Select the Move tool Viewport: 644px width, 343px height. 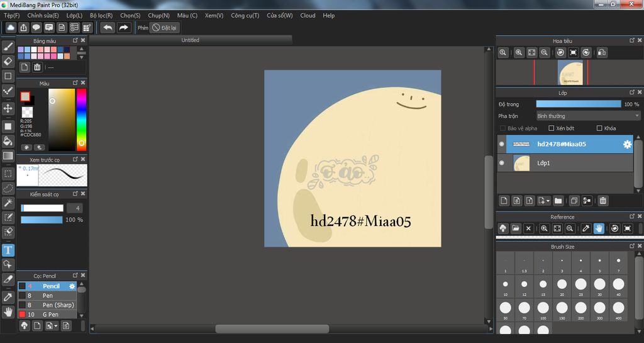tap(8, 108)
